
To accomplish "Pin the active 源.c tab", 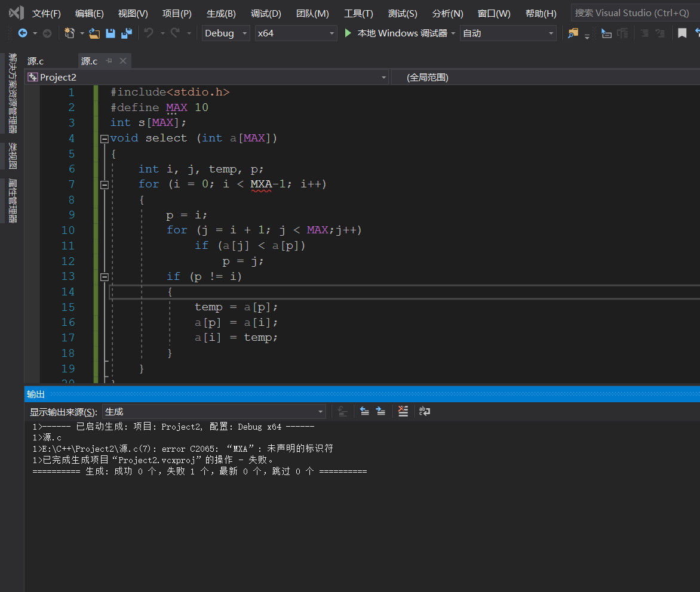I will 109,61.
